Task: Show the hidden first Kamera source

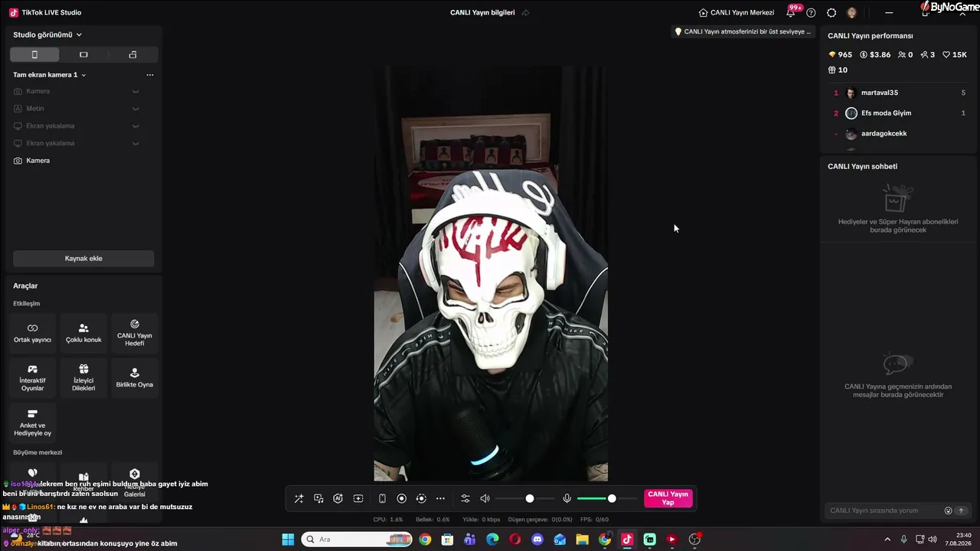Action: click(136, 92)
